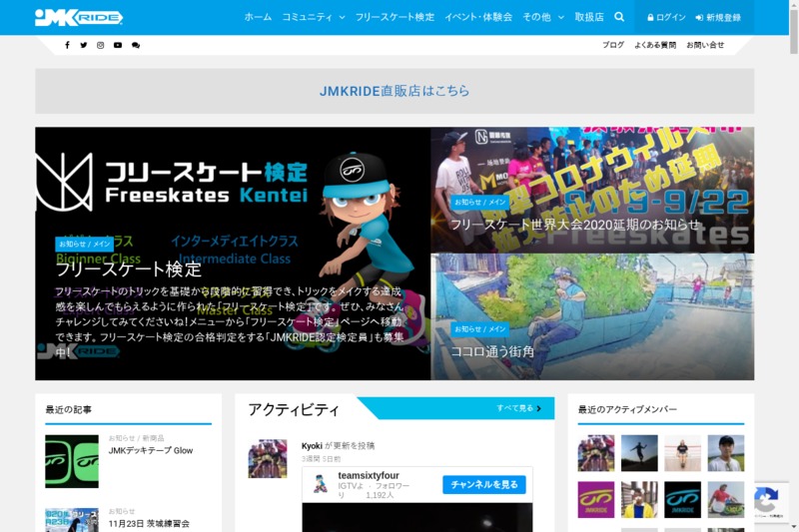The width and height of the screenshot is (799, 532).
Task: Open フリースケート世界大会2020延期のお知らせ article
Action: click(x=575, y=225)
